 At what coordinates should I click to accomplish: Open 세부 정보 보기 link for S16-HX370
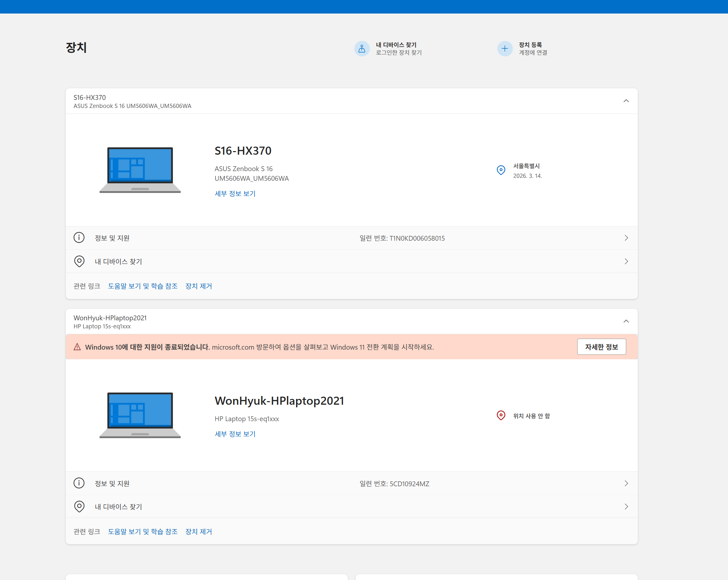[235, 194]
